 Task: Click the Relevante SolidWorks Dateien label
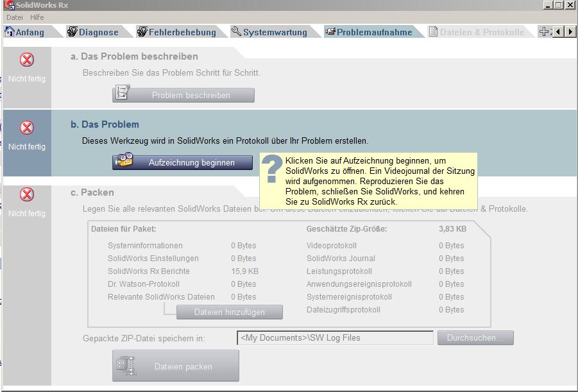point(161,297)
